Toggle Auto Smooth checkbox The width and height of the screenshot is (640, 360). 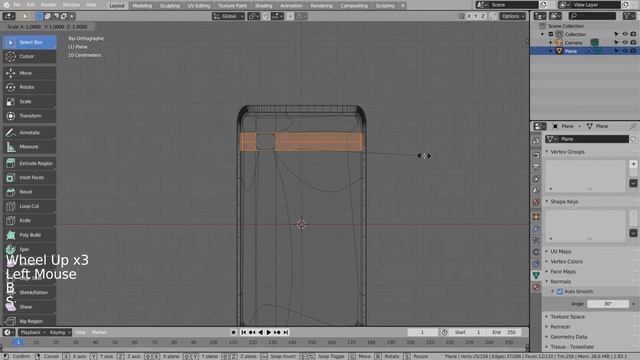pyautogui.click(x=560, y=291)
